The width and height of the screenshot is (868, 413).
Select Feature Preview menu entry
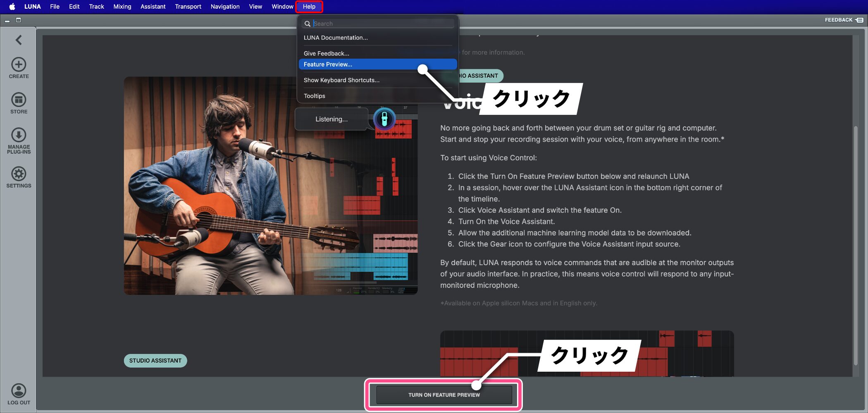[328, 64]
